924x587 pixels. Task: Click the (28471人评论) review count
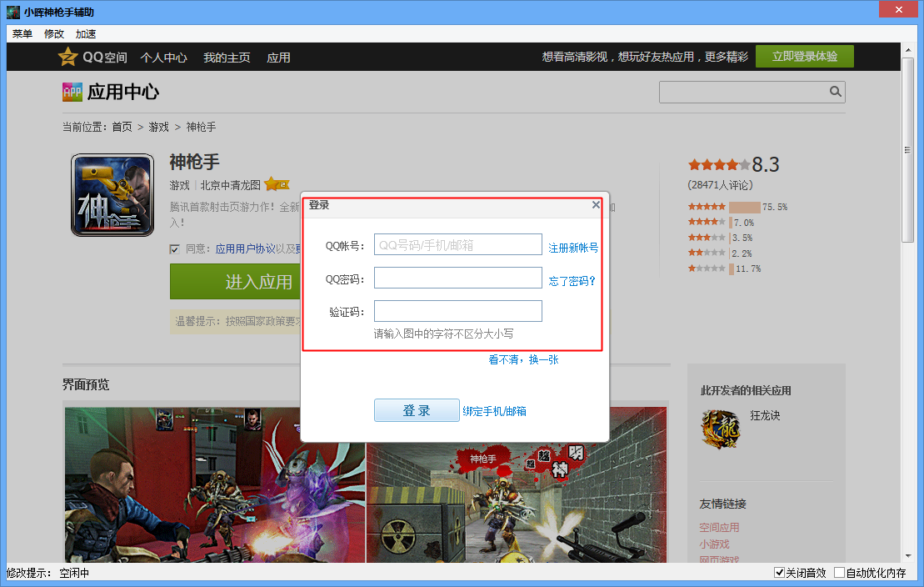point(720,185)
